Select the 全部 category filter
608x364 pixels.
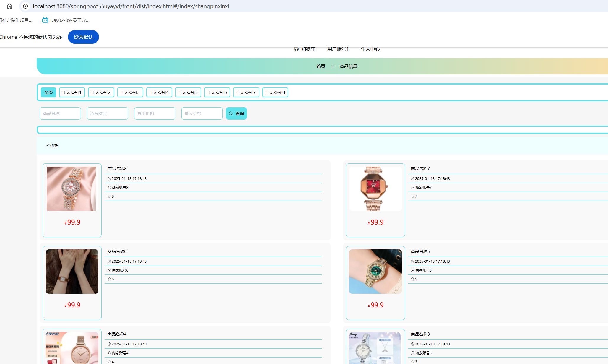coord(48,92)
